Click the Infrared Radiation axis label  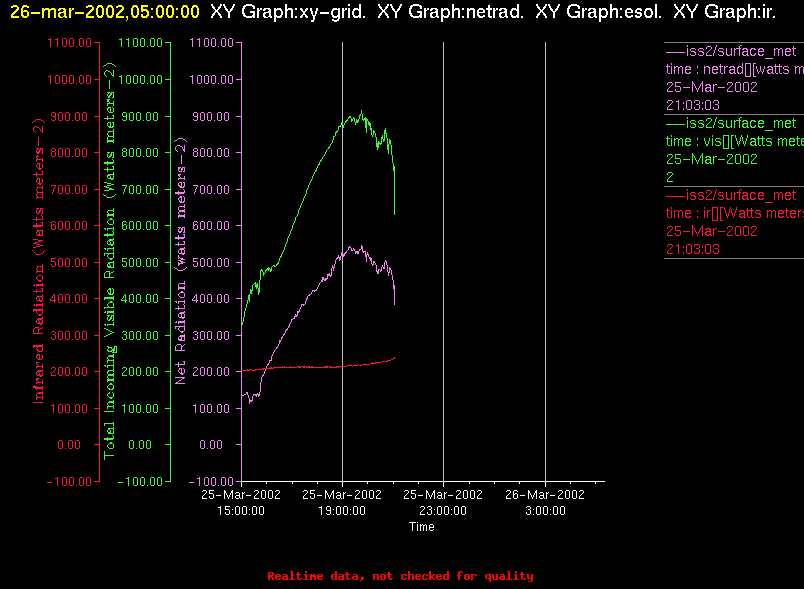click(x=39, y=260)
